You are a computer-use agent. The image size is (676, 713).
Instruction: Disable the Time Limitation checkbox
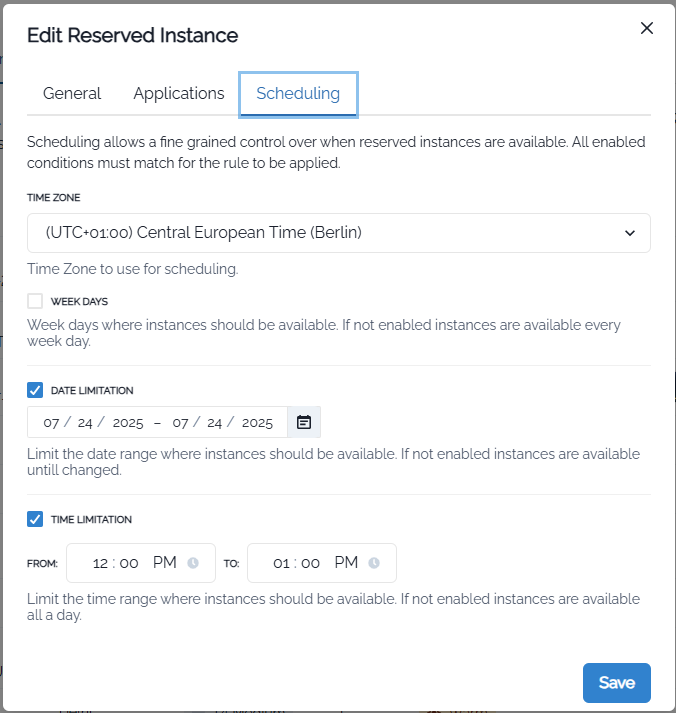(x=35, y=519)
